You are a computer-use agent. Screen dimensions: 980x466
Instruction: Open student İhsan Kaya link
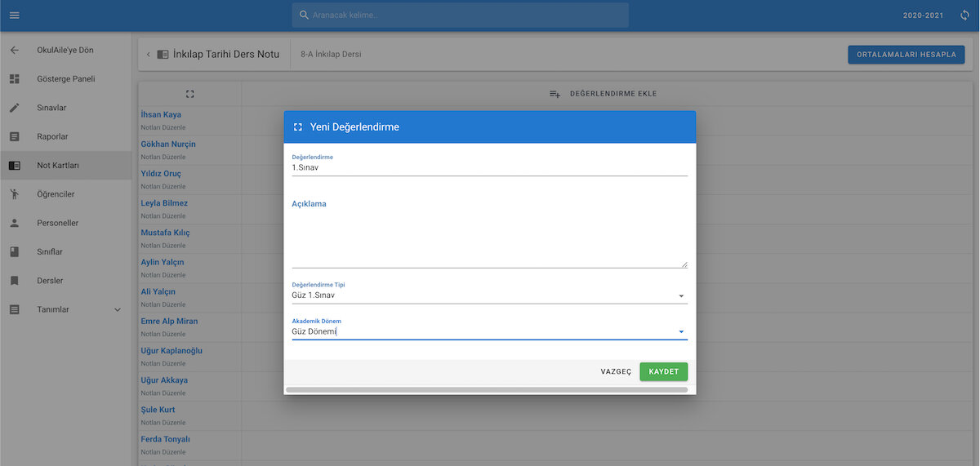[161, 115]
